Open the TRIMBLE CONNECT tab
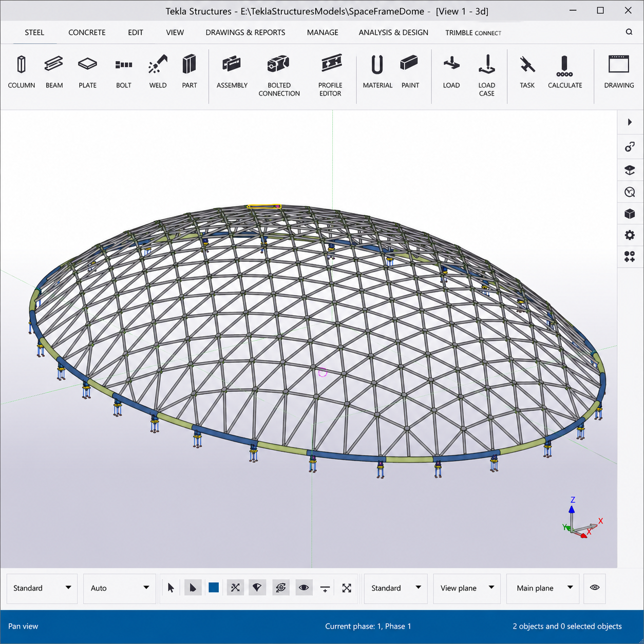644x644 pixels. pos(473,33)
